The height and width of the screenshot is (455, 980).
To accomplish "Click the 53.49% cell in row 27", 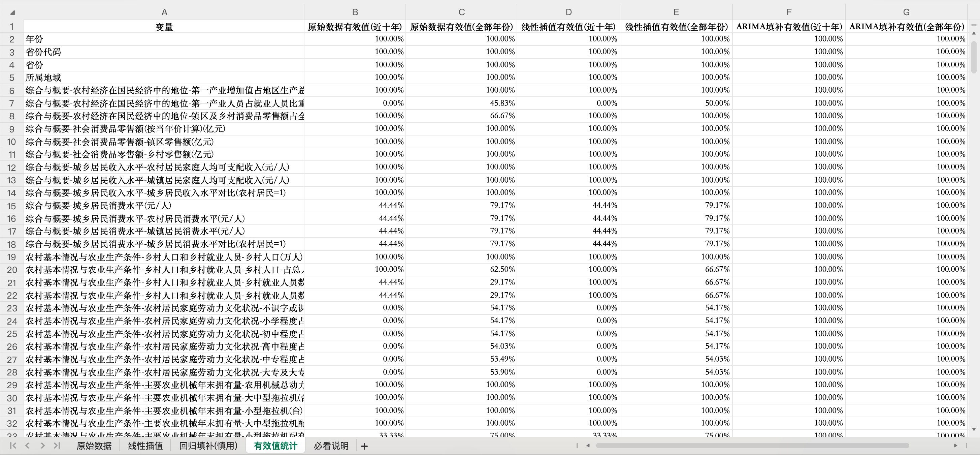I will [461, 359].
